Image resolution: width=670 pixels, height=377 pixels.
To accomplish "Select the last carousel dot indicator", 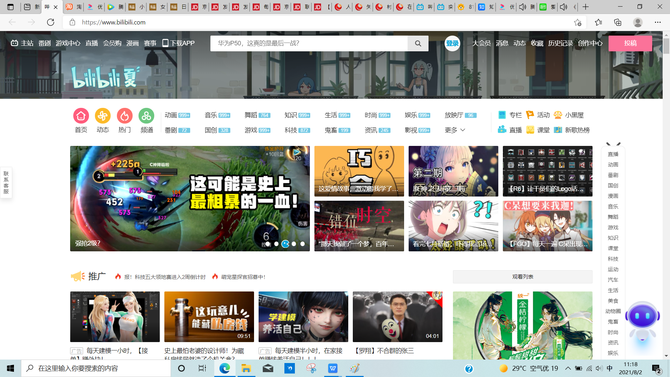I will pyautogui.click(x=303, y=244).
